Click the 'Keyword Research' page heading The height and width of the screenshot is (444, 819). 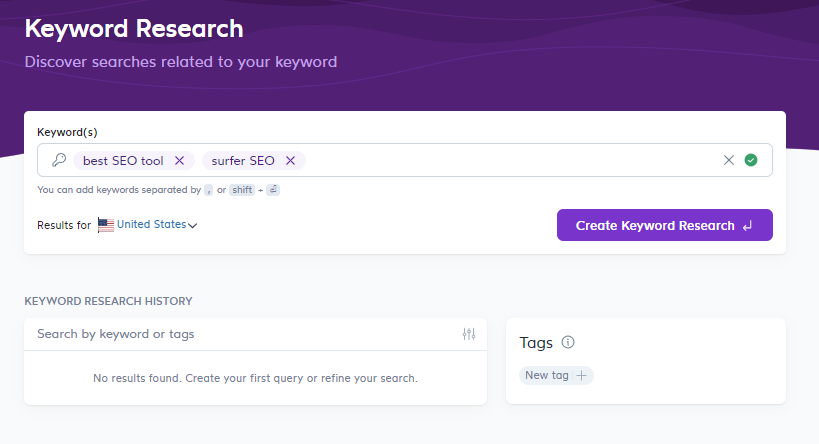point(134,29)
